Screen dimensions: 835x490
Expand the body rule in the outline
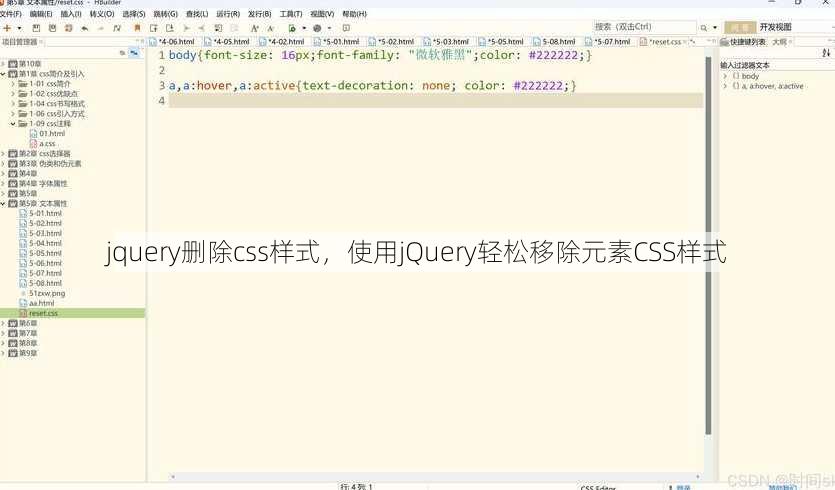point(725,76)
